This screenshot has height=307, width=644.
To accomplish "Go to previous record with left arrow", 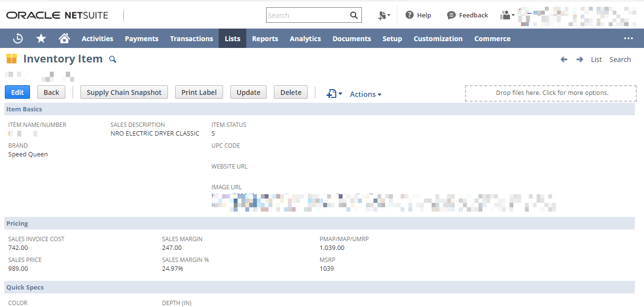I will point(564,59).
